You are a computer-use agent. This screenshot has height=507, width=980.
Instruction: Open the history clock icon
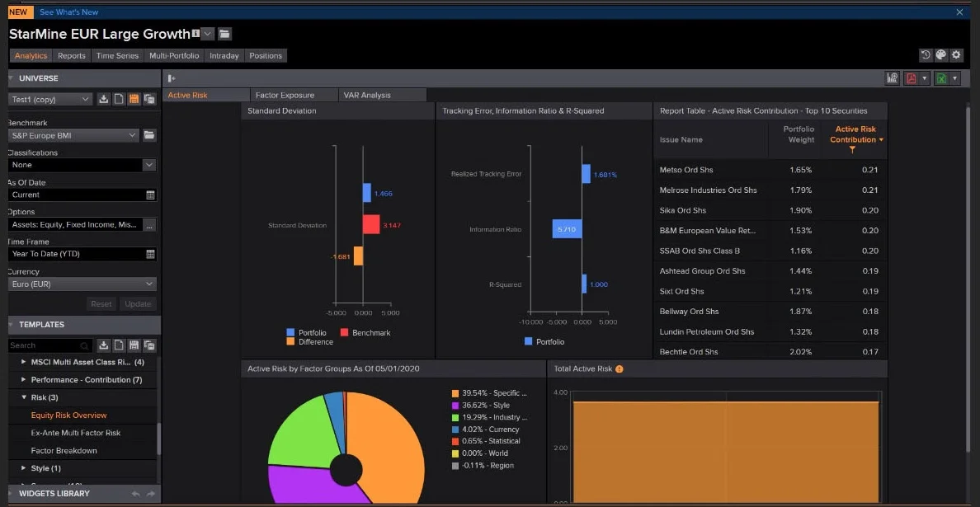point(926,55)
